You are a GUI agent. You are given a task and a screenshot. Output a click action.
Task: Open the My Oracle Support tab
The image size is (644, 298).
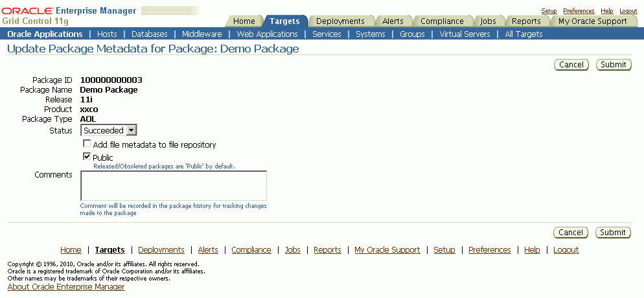[593, 21]
